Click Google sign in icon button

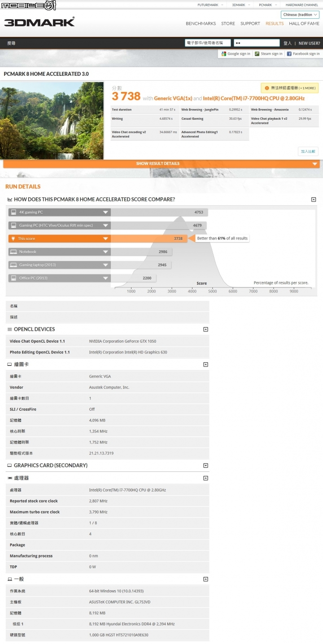(223, 54)
